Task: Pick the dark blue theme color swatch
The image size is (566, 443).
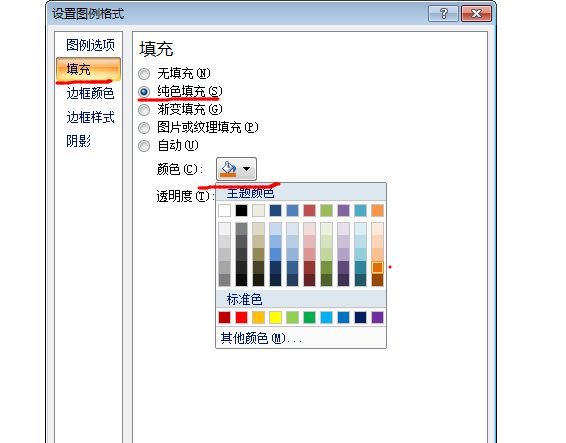Action: click(275, 210)
